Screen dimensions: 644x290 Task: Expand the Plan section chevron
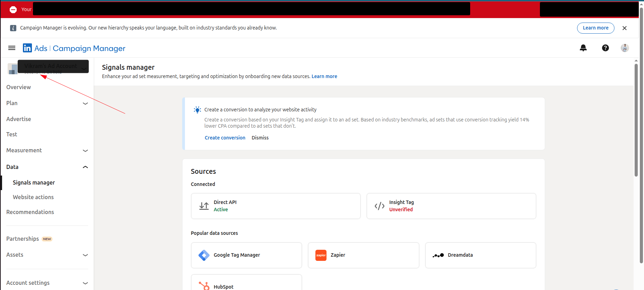[x=85, y=103]
